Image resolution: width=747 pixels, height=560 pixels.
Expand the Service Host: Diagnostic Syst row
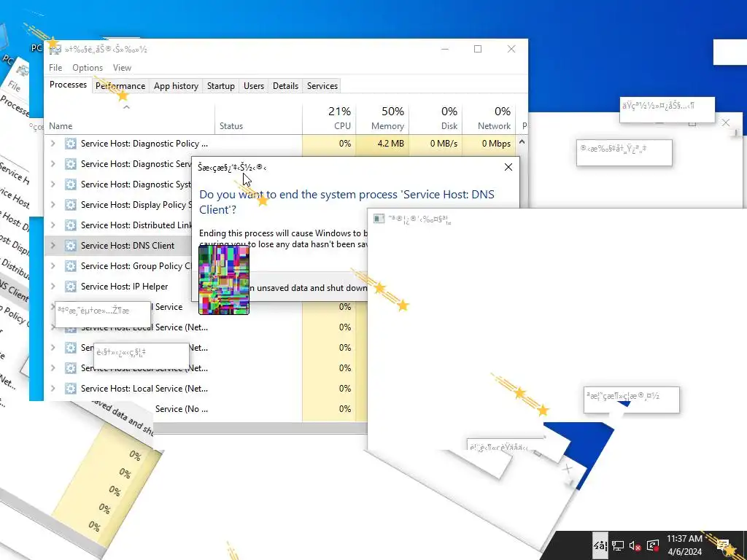pos(53,184)
